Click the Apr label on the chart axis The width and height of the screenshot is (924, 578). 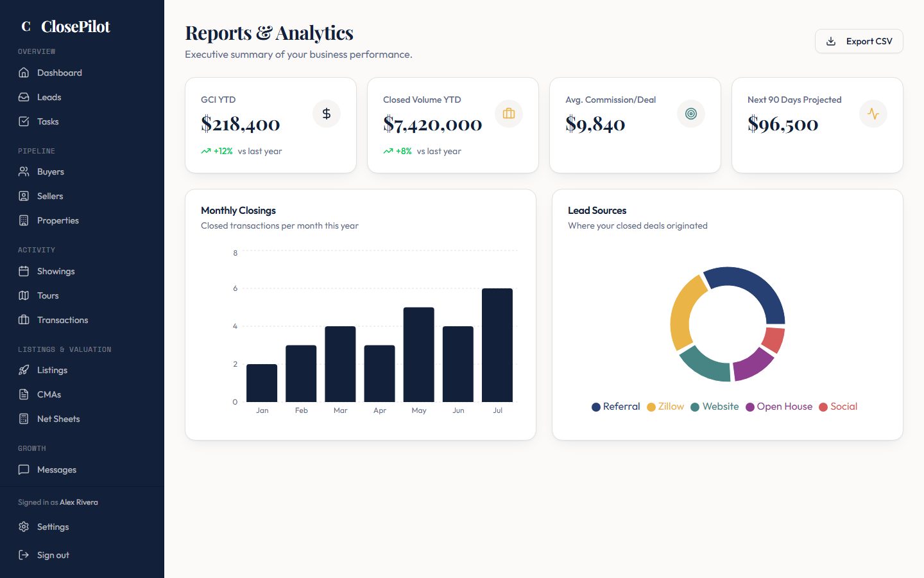click(x=380, y=410)
